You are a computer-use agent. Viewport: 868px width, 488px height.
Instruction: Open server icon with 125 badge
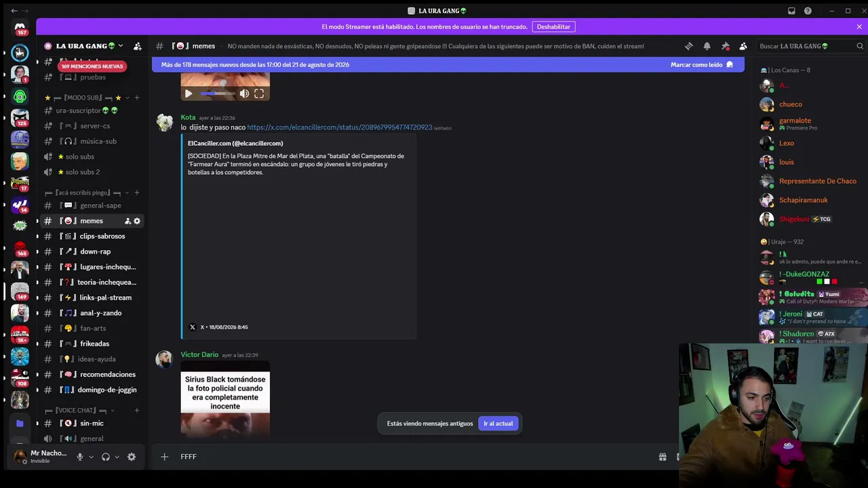[20, 118]
